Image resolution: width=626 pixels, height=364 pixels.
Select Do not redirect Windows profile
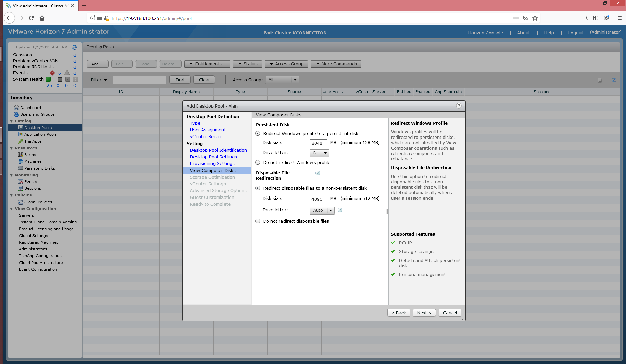click(x=258, y=163)
